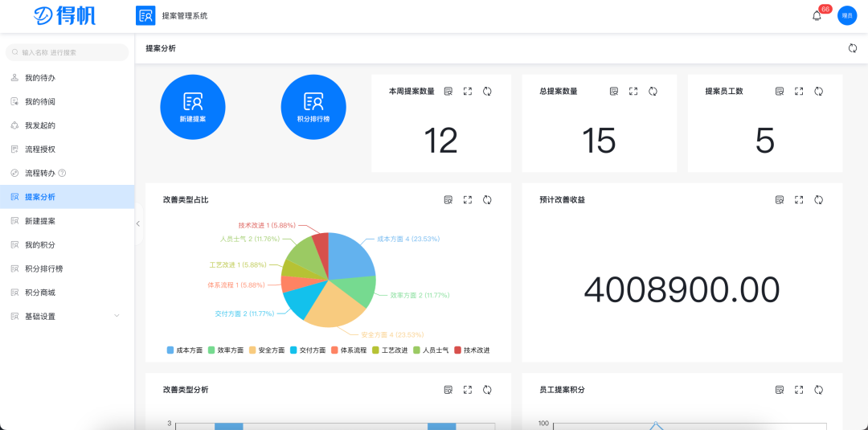Click the 提案管理系统 header title
868x430 pixels.
pyautogui.click(x=185, y=16)
